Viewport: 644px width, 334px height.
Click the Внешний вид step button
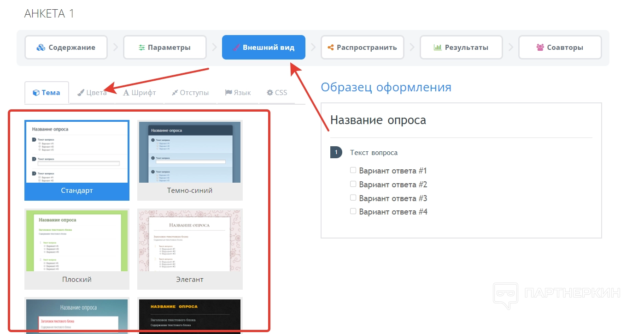(x=263, y=48)
